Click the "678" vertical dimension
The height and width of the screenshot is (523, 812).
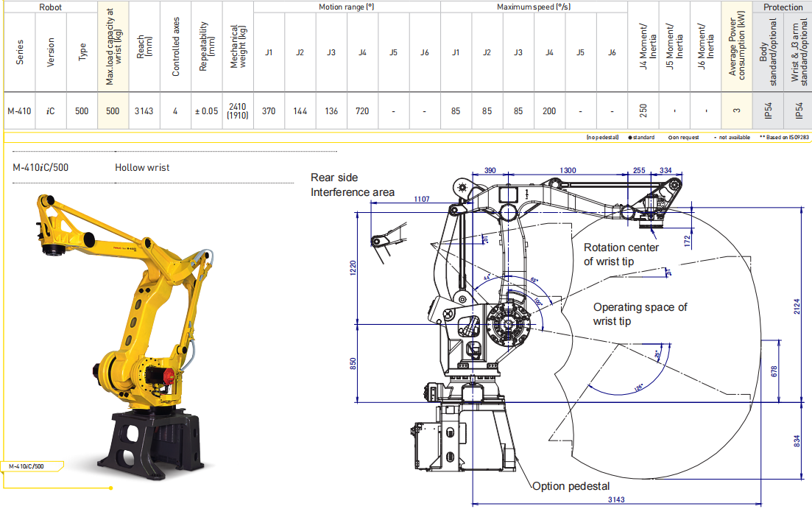[x=774, y=372]
